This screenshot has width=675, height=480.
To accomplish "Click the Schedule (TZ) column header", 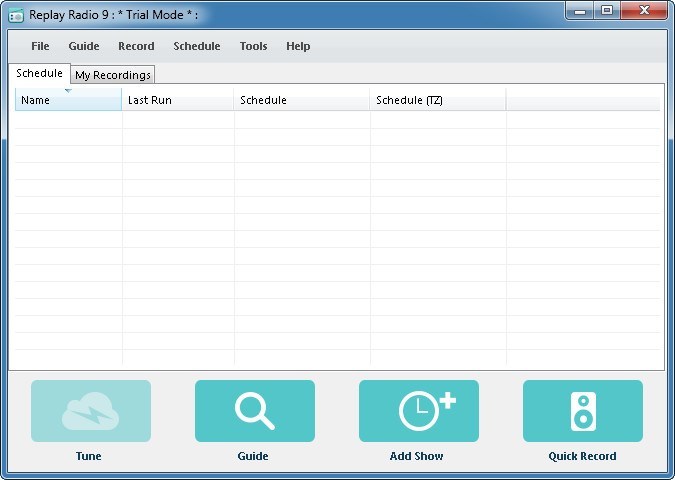I will (437, 100).
